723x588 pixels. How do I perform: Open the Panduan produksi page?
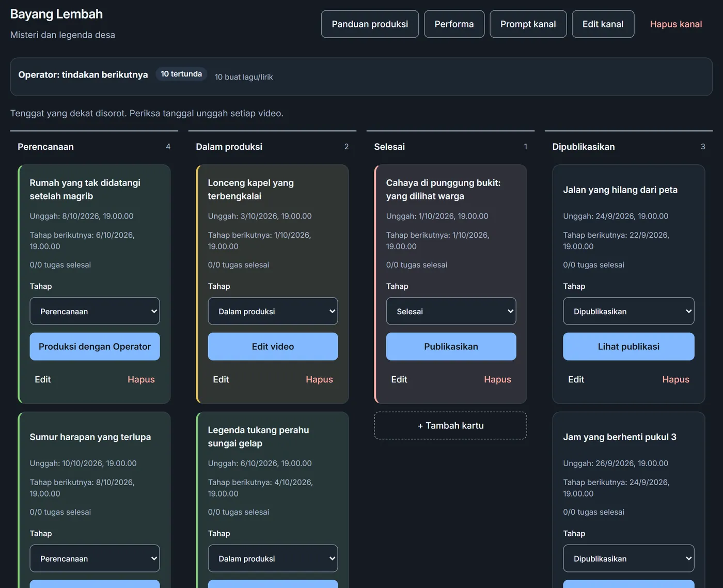pos(370,24)
